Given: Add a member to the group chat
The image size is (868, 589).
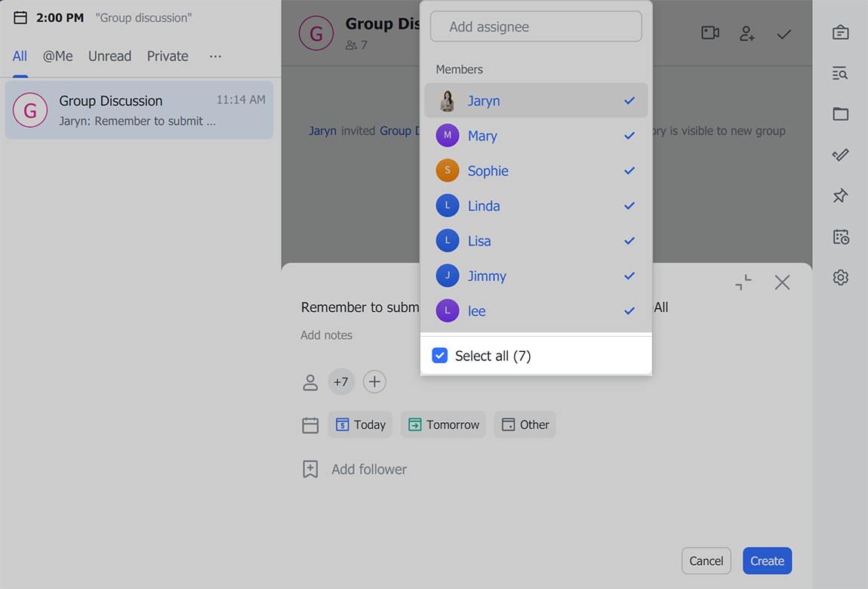Looking at the screenshot, I should point(746,34).
